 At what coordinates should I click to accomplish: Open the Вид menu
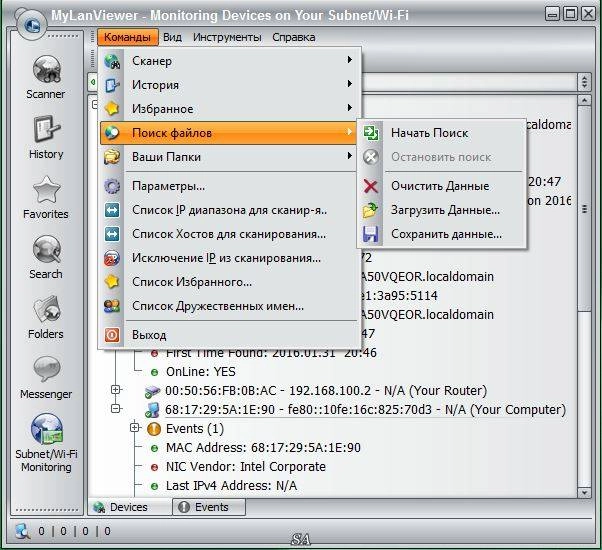click(172, 37)
